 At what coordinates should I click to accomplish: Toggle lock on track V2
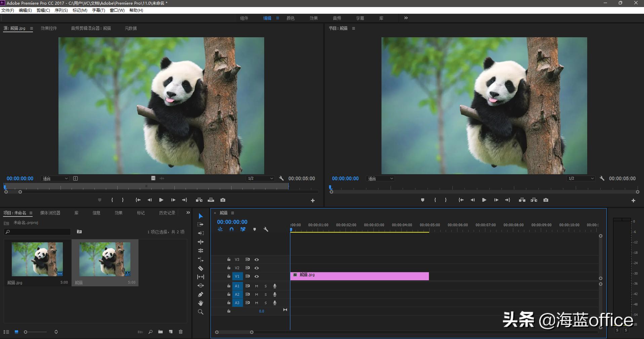point(229,268)
